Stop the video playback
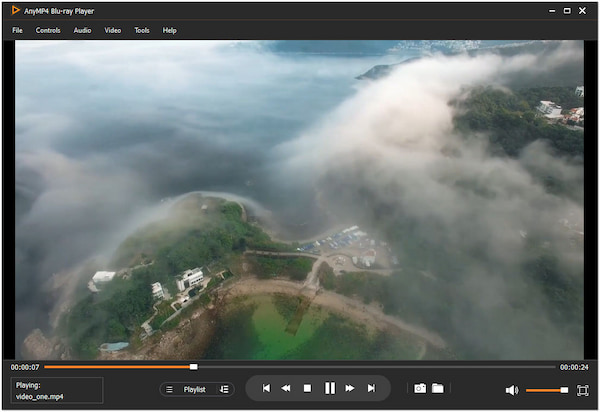The width and height of the screenshot is (600, 412). pyautogui.click(x=307, y=388)
